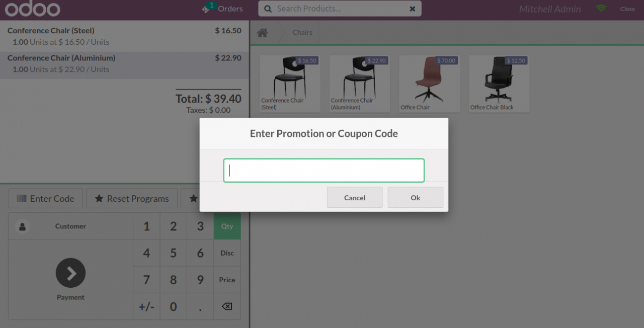The image size is (644, 328).
Task: Cancel the promotion code dialog
Action: (x=355, y=198)
